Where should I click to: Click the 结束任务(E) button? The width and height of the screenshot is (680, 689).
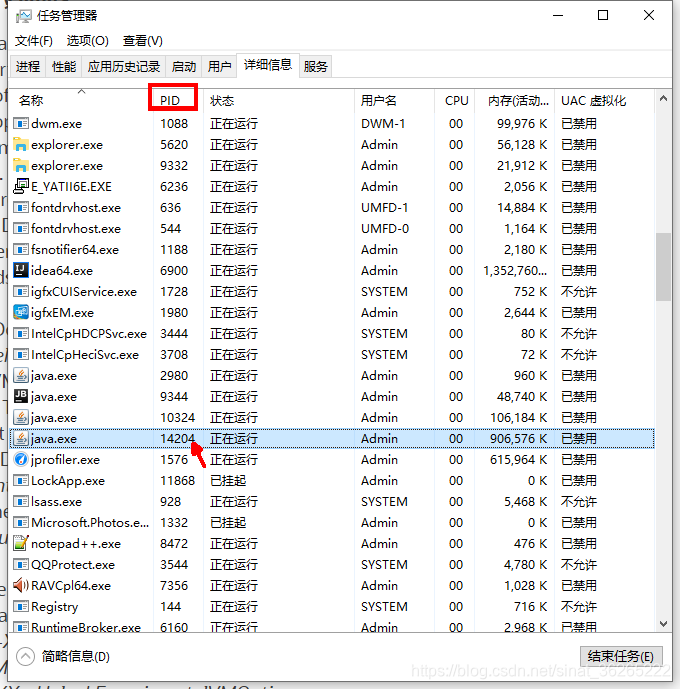click(621, 656)
